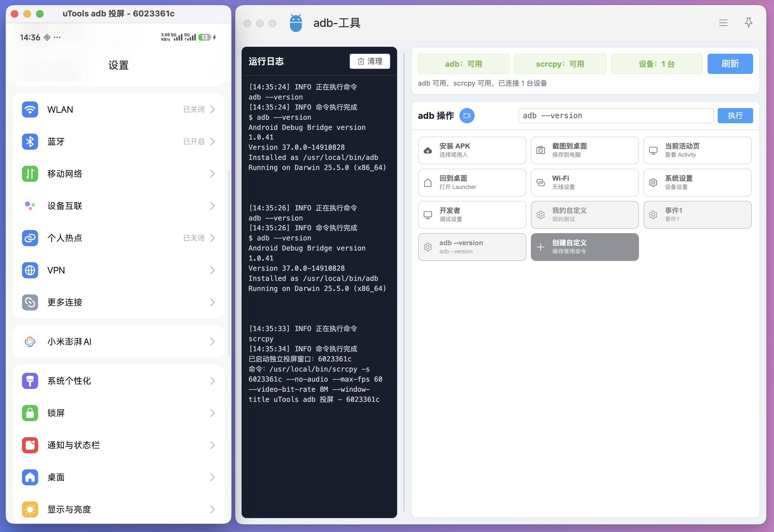Image resolution: width=774 pixels, height=532 pixels.
Task: Expand 移动网络 with its arrow
Action: coord(212,174)
